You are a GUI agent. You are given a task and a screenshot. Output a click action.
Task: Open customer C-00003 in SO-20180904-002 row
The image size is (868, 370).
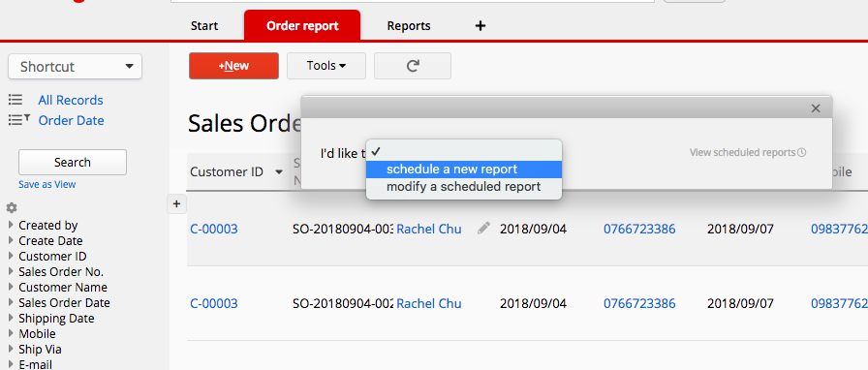point(214,303)
